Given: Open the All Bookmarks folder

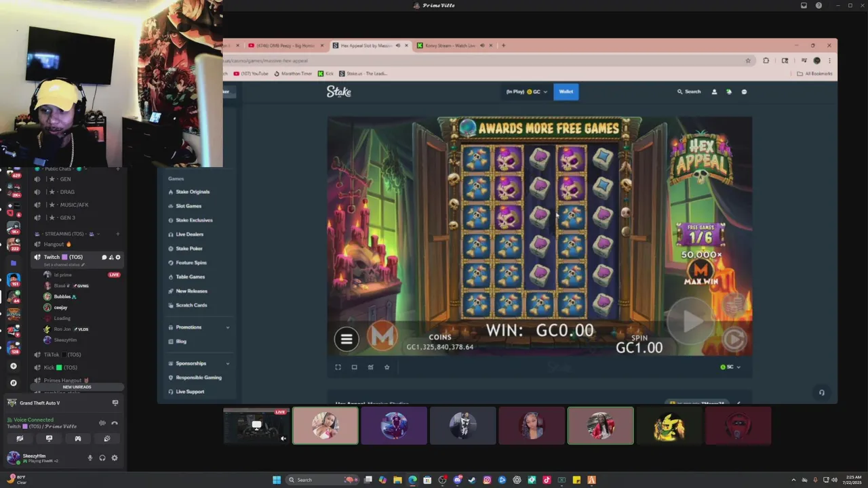Looking at the screenshot, I should [814, 73].
